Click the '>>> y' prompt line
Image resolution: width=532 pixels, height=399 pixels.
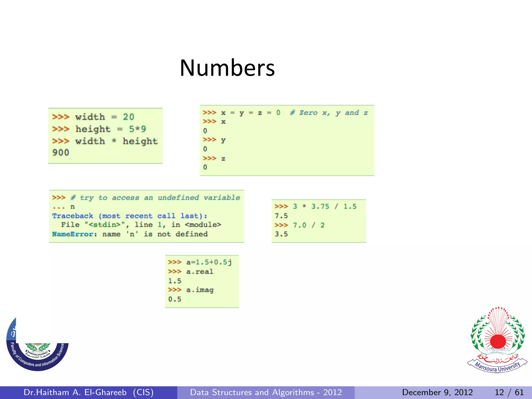[214, 140]
